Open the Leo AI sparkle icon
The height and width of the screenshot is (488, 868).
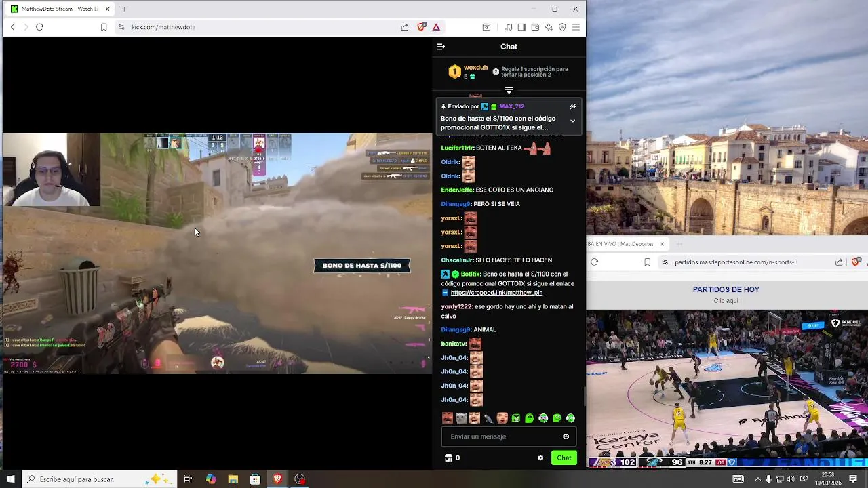(x=549, y=27)
